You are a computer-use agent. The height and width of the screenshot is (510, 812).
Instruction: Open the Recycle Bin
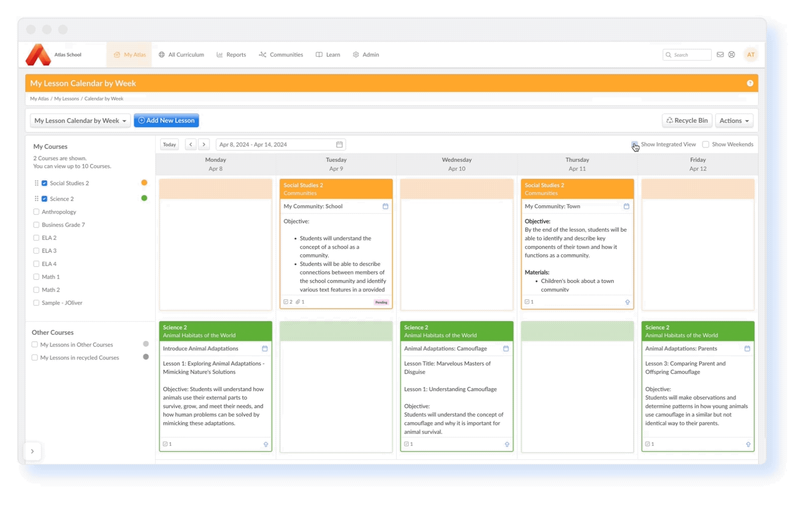coord(687,121)
